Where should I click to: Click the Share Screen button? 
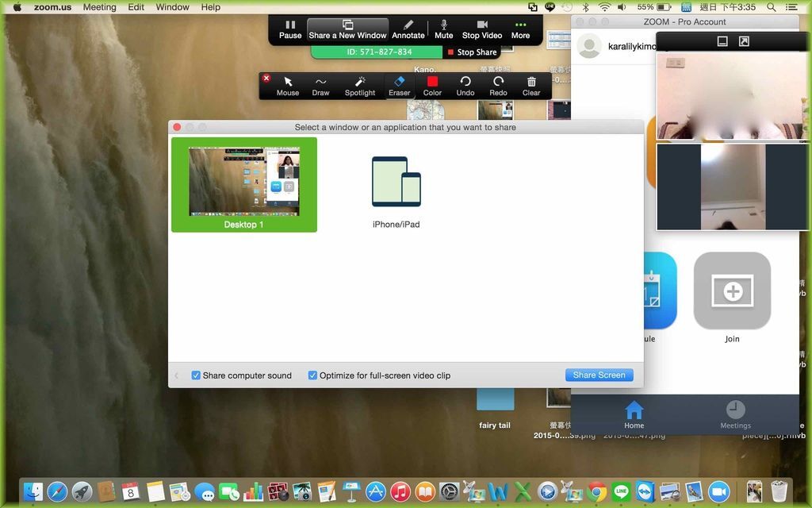click(599, 375)
